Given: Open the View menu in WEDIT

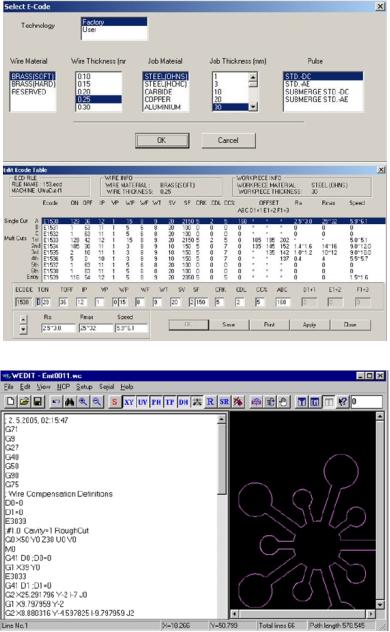Looking at the screenshot, I should click(x=44, y=387).
